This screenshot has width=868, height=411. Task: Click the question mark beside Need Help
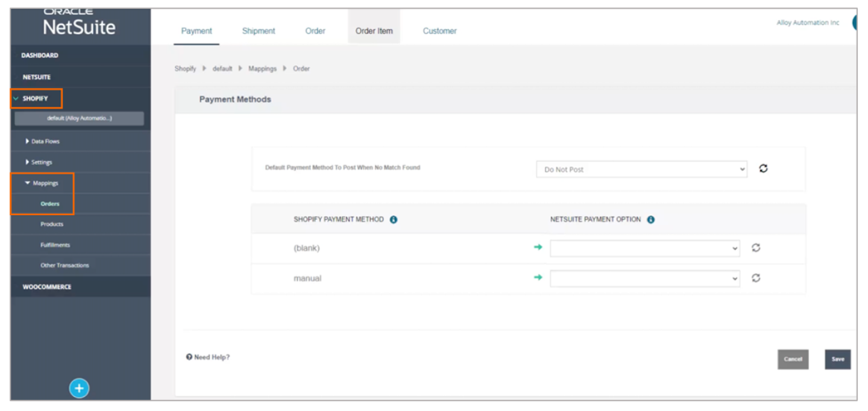[189, 357]
